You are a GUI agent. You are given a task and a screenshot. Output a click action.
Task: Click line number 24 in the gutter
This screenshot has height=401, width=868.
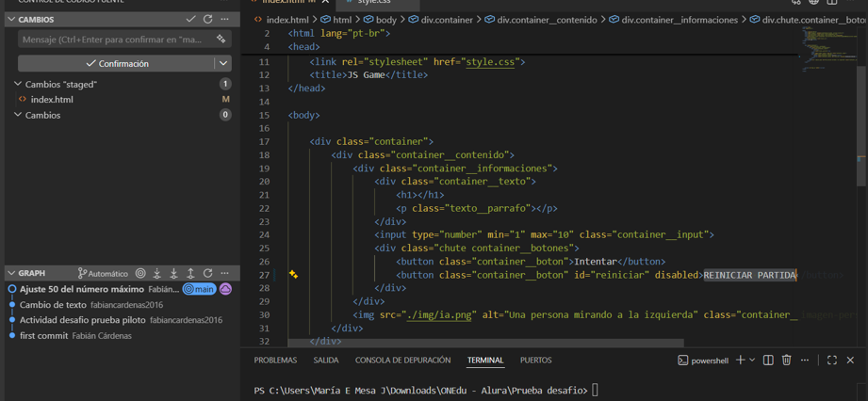coord(264,234)
